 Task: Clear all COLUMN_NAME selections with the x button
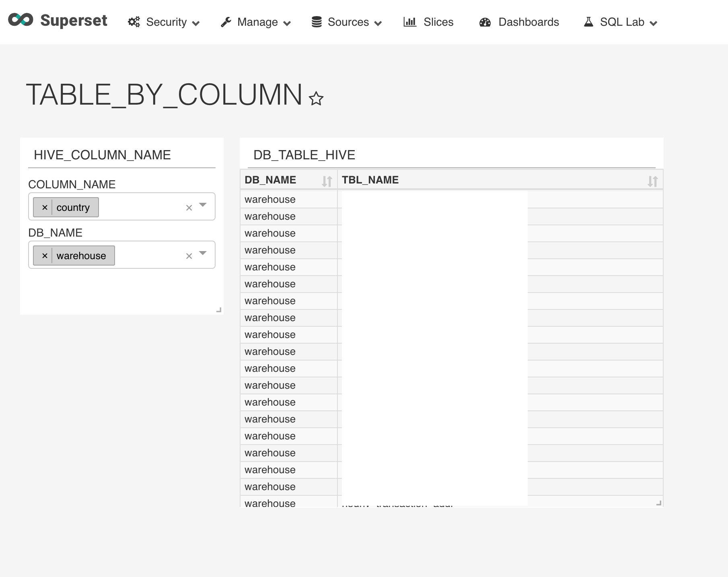[188, 207]
